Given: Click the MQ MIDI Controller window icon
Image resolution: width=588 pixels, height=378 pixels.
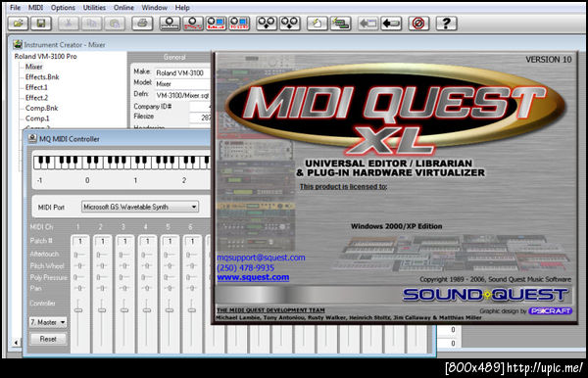Looking at the screenshot, I should point(32,139).
